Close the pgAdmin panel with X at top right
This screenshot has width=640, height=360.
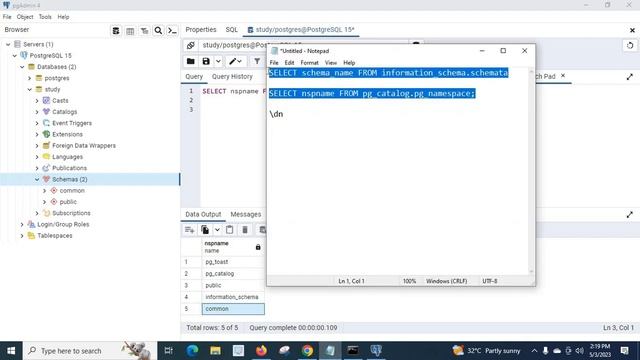pyautogui.click(x=632, y=30)
